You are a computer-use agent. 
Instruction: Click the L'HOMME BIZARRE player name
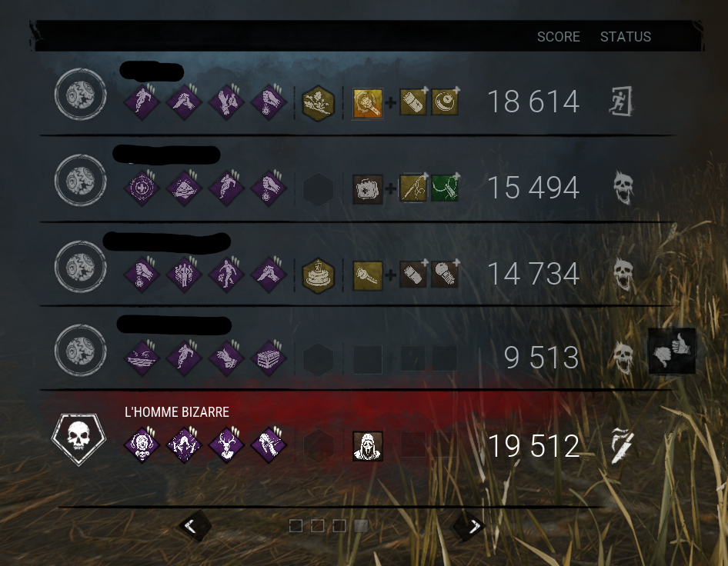(177, 412)
